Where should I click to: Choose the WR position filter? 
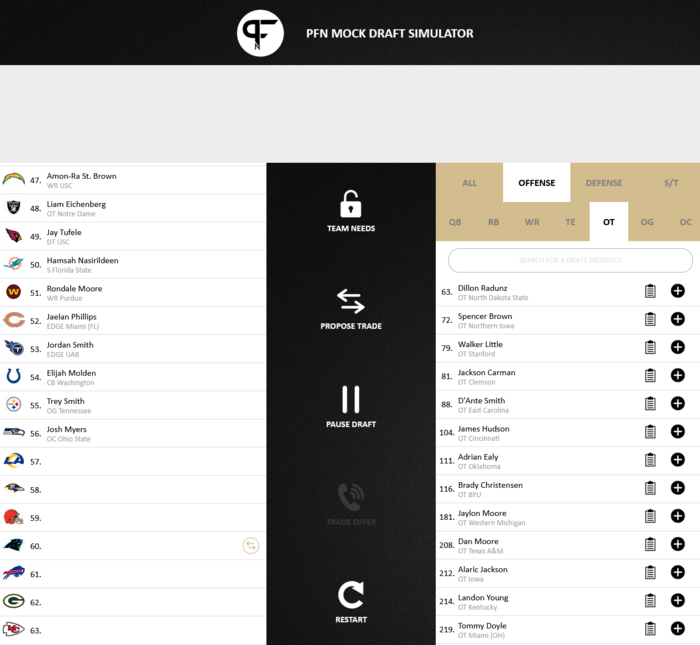[532, 222]
